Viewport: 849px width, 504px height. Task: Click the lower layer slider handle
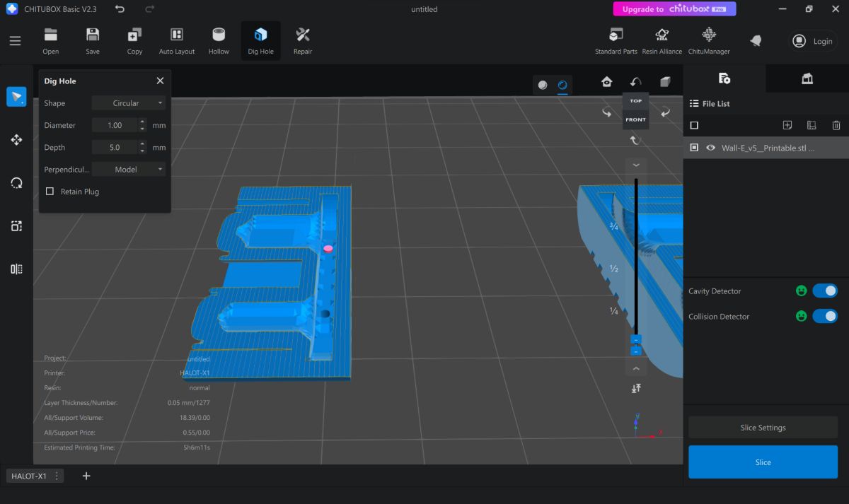pyautogui.click(x=635, y=351)
